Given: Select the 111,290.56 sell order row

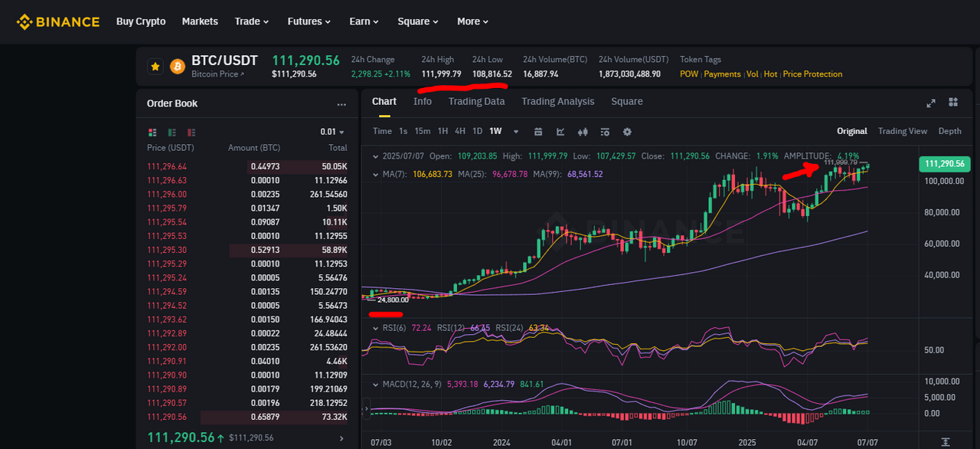Looking at the screenshot, I should coord(247,418).
